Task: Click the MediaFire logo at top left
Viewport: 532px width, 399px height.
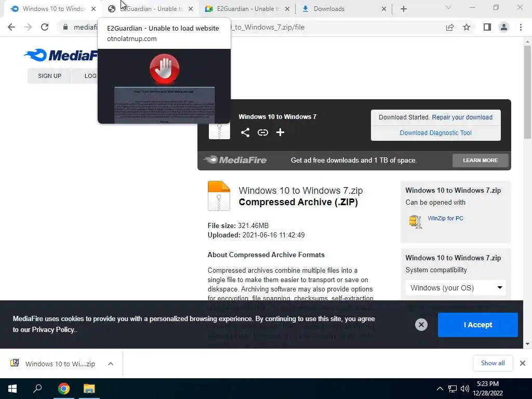Action: (61, 55)
